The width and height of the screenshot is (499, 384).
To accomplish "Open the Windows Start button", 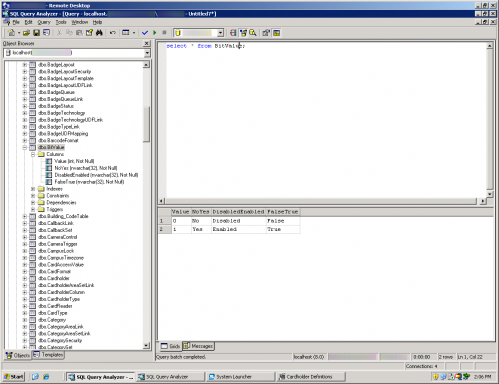I will click(x=14, y=377).
